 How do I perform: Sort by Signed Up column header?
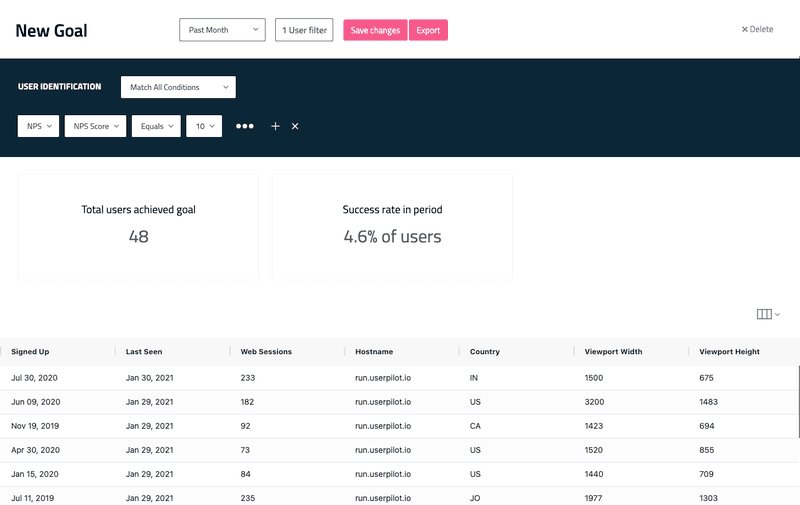point(30,351)
